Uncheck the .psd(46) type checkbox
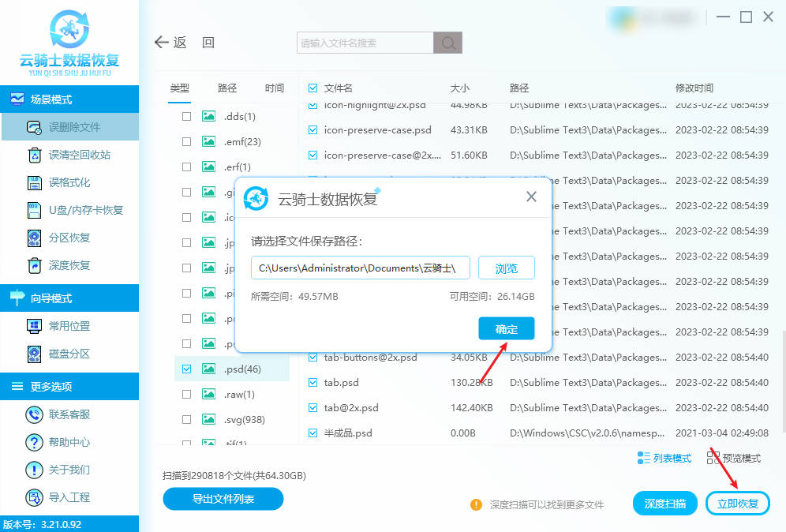Image resolution: width=786 pixels, height=532 pixels. (x=186, y=369)
